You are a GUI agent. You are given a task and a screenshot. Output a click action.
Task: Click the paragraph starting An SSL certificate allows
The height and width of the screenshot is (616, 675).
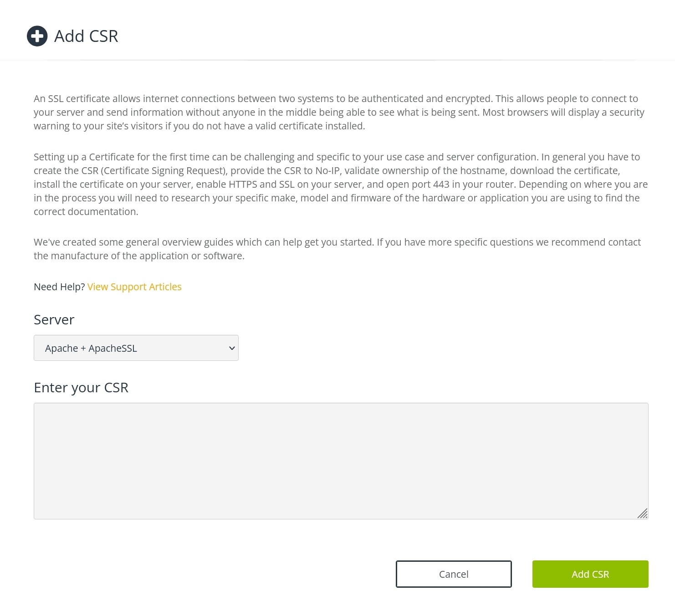coord(339,112)
